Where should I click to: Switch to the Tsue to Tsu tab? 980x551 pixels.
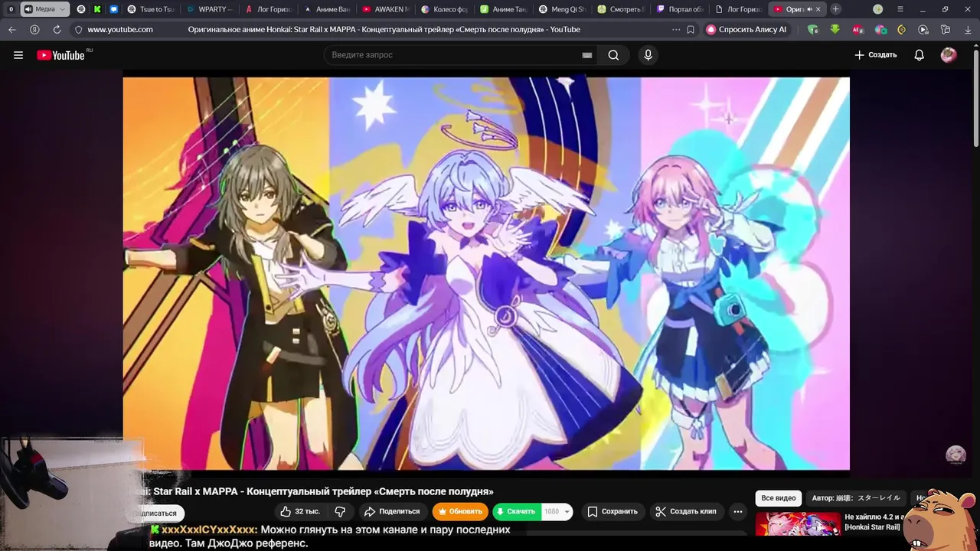click(x=151, y=9)
